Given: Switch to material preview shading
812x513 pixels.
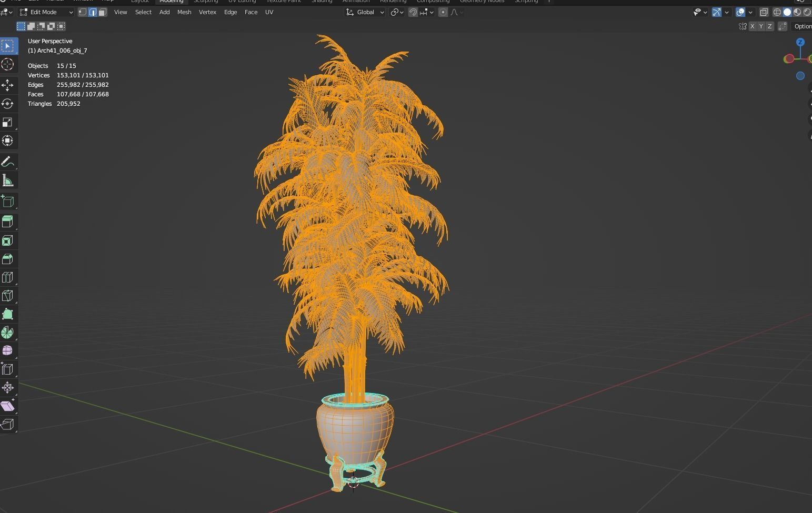Looking at the screenshot, I should point(797,12).
